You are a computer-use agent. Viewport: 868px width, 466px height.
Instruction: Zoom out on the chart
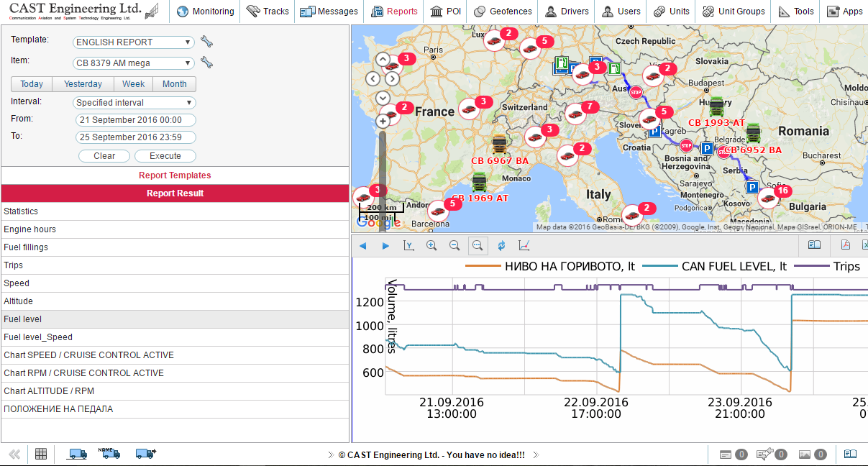(x=454, y=246)
